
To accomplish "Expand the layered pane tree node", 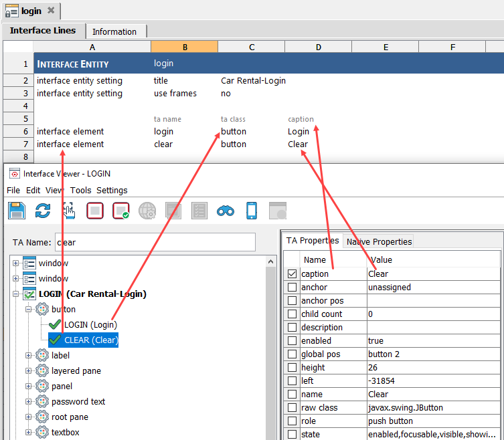I will pyautogui.click(x=28, y=370).
